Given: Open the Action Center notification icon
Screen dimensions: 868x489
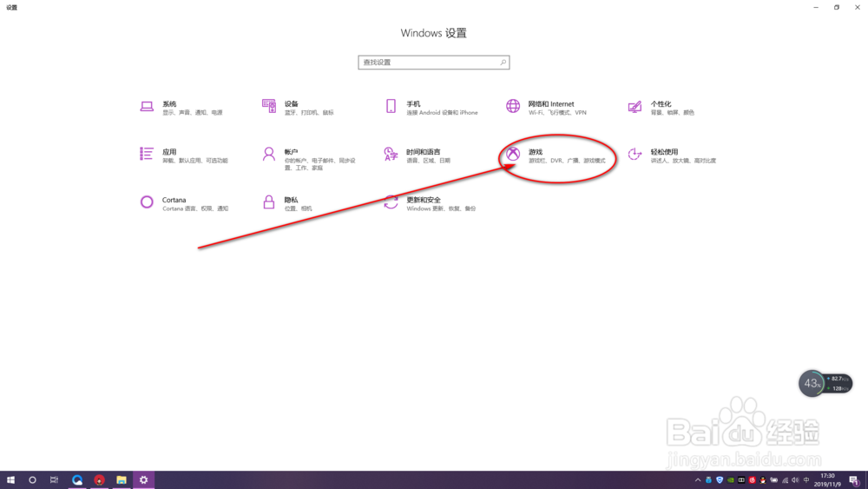Looking at the screenshot, I should pos(854,480).
